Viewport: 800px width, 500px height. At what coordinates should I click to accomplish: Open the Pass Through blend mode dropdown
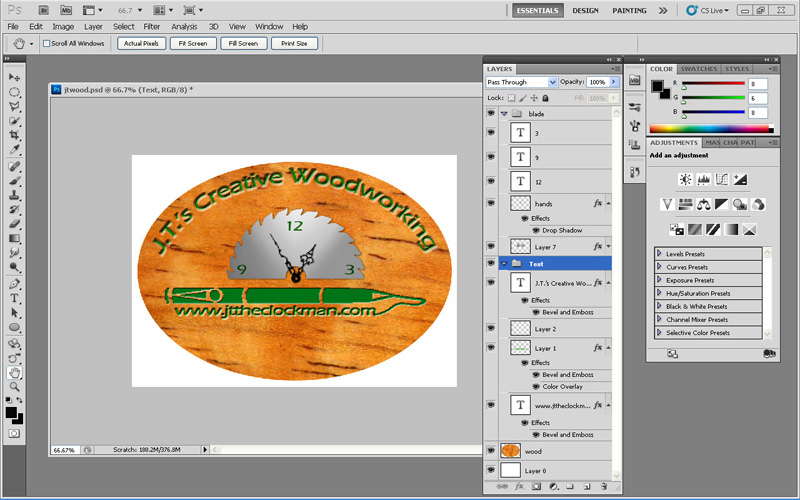coord(521,82)
